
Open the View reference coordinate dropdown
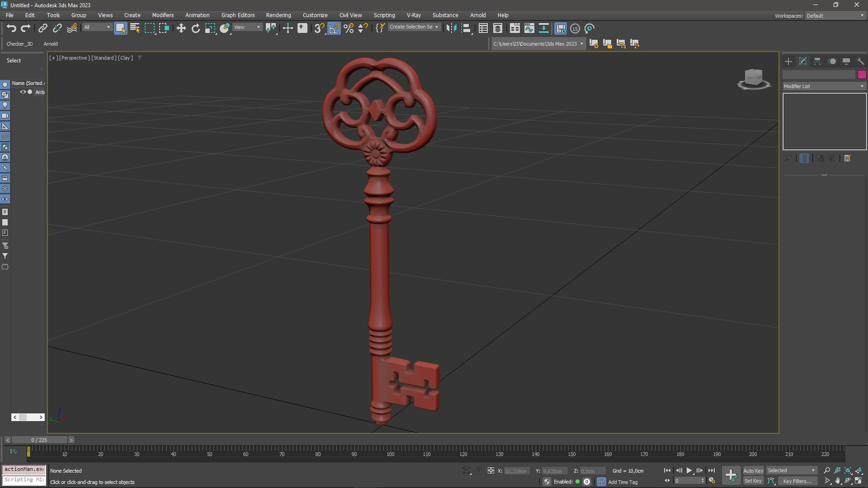[247, 27]
